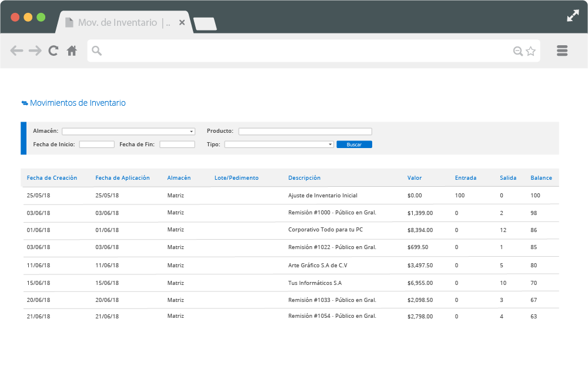This screenshot has height=366, width=588.
Task: Click the yellow minimize window button
Action: coord(28,17)
